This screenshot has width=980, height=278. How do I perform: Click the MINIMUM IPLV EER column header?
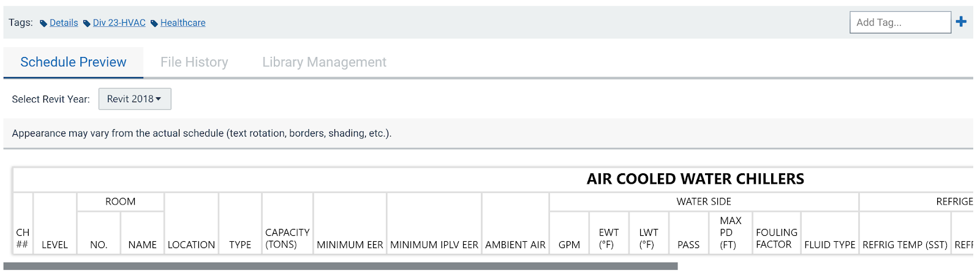click(x=434, y=244)
